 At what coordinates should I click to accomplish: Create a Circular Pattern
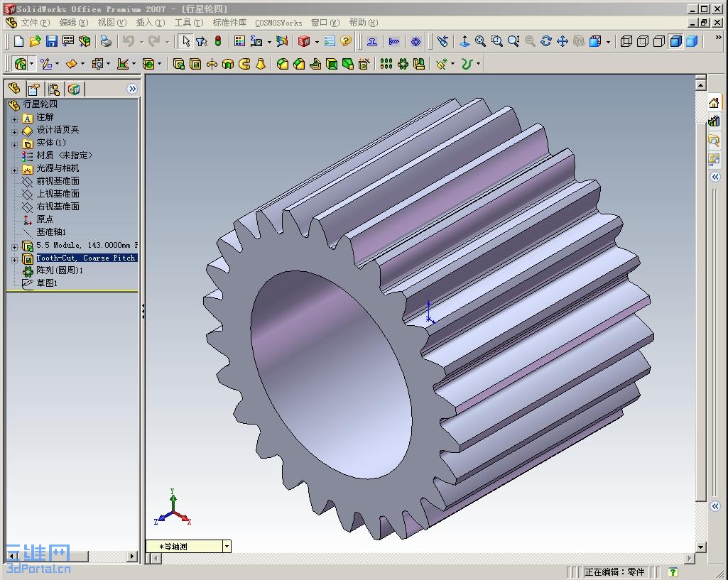pos(403,64)
